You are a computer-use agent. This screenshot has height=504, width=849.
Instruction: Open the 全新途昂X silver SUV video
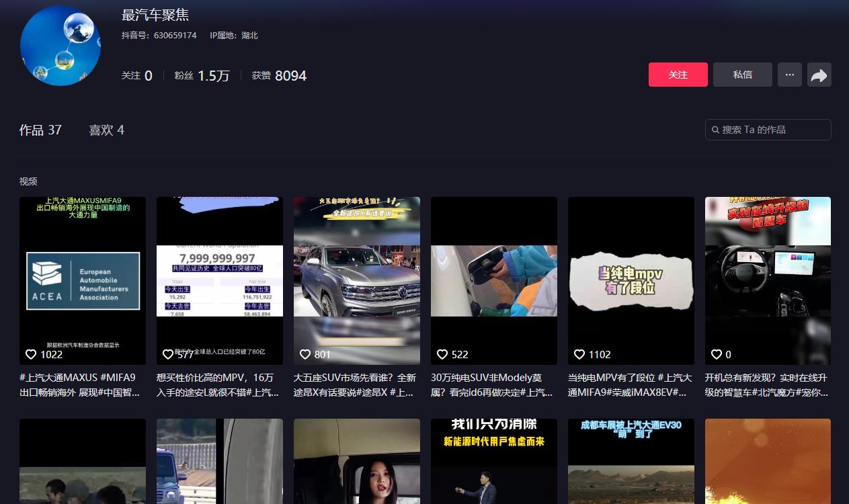[357, 281]
